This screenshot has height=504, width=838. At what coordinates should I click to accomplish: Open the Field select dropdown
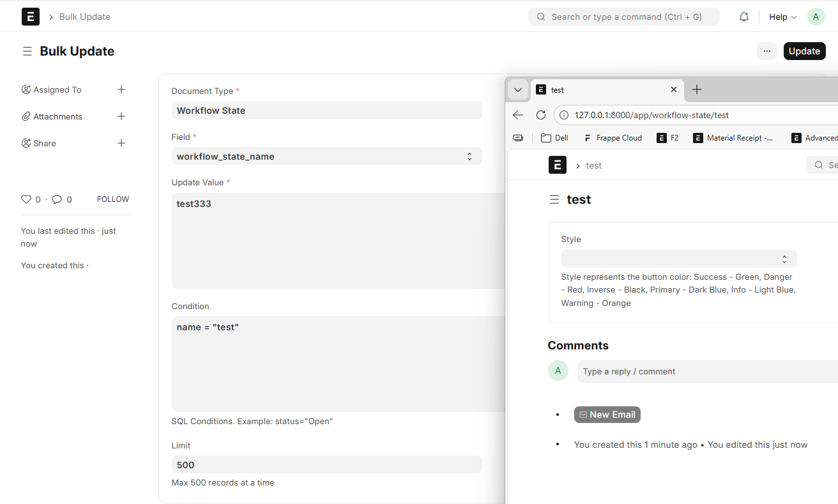(326, 157)
